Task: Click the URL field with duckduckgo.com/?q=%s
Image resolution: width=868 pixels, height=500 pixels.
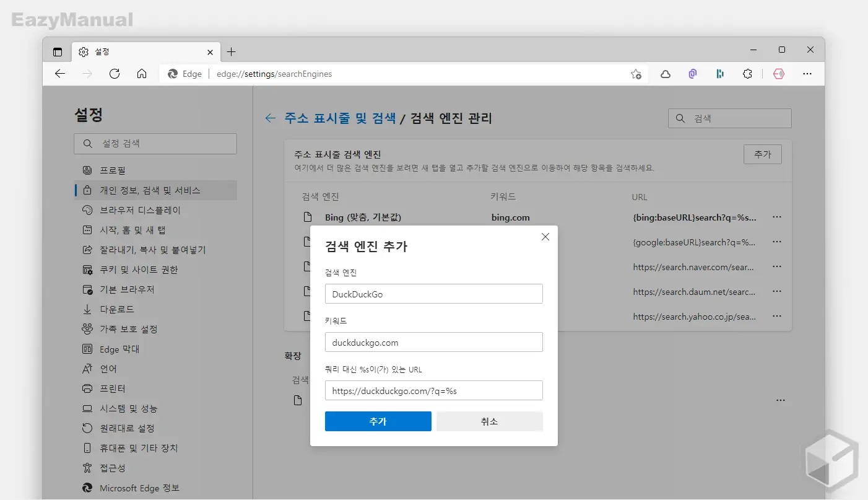Action: pos(434,390)
